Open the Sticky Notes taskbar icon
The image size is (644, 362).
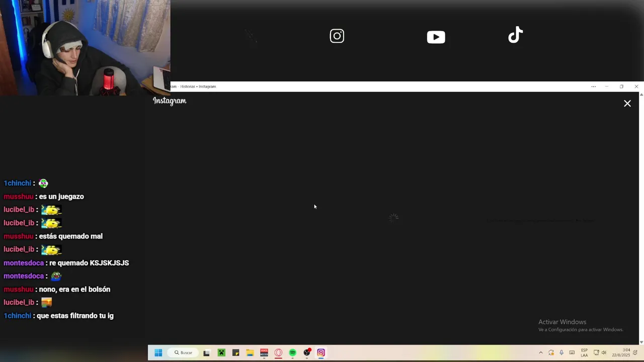(235, 353)
